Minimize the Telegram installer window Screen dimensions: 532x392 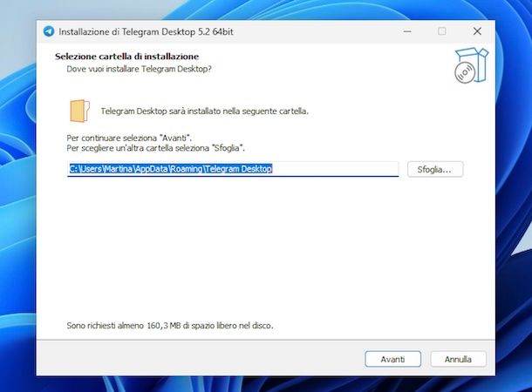[407, 31]
